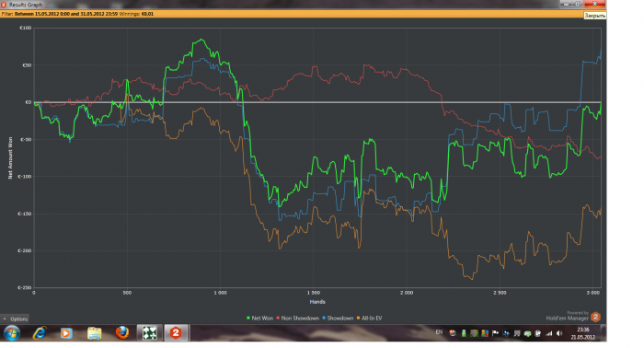Click the Hold'em Manager 2 logo

click(595, 318)
